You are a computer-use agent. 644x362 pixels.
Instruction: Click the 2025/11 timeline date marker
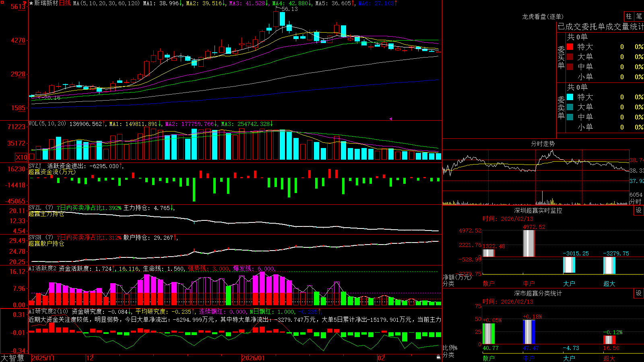[43, 358]
